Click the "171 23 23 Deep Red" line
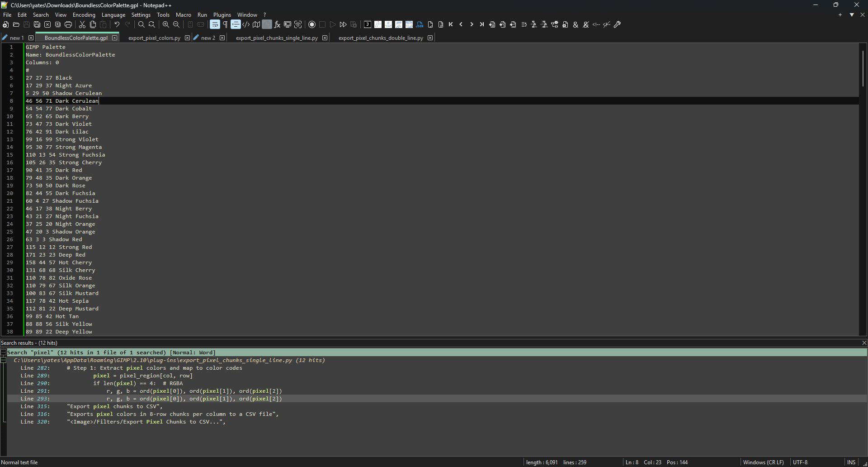The height and width of the screenshot is (467, 868). [x=56, y=255]
